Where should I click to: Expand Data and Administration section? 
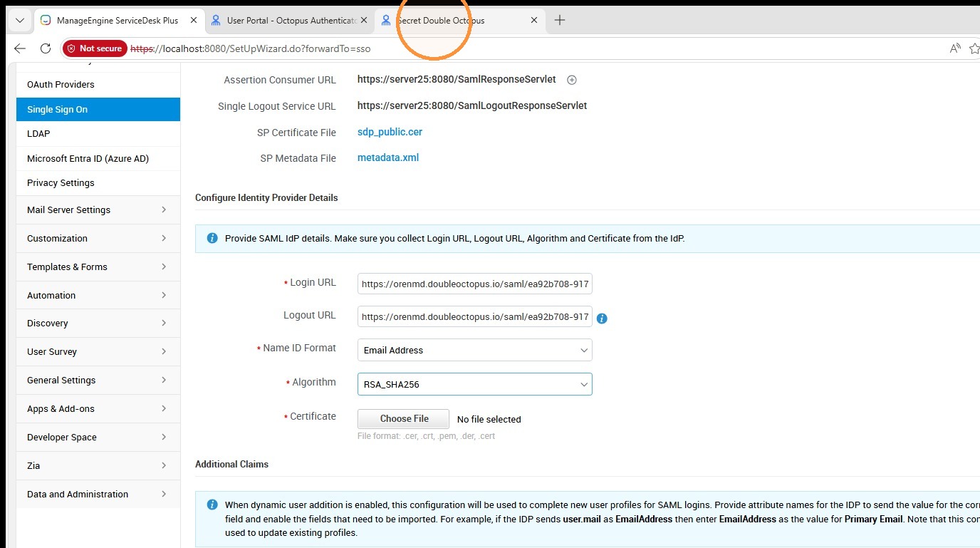[98, 495]
